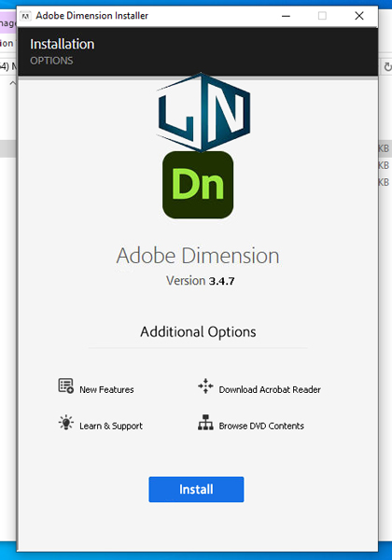Image resolution: width=392 pixels, height=560 pixels.
Task: Click the OPTIONS subtitle text
Action: pyautogui.click(x=51, y=61)
